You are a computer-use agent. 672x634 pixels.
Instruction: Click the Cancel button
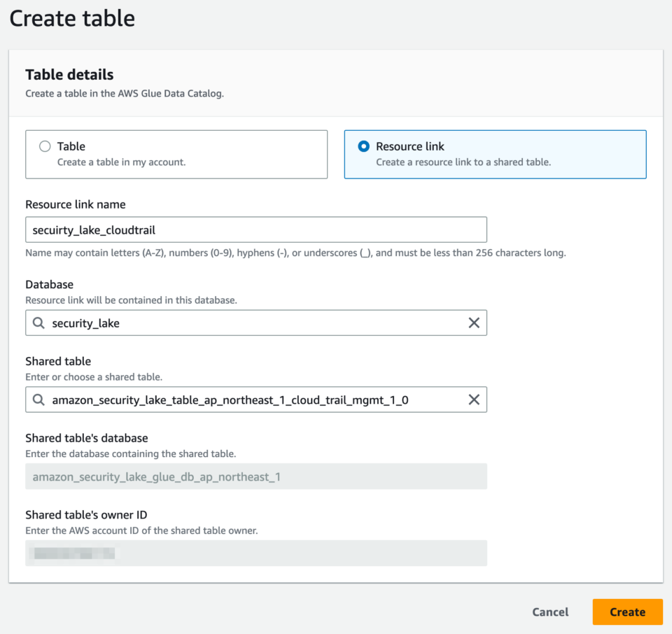(550, 612)
